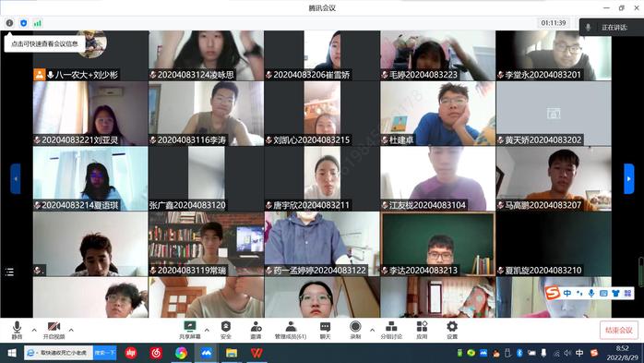Open Share Screen from bottom toolbar

click(x=190, y=330)
